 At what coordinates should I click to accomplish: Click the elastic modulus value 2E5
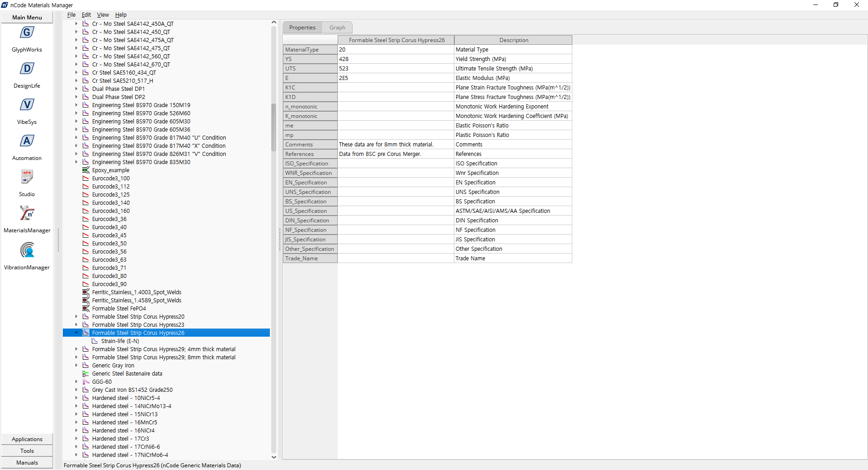(396, 78)
